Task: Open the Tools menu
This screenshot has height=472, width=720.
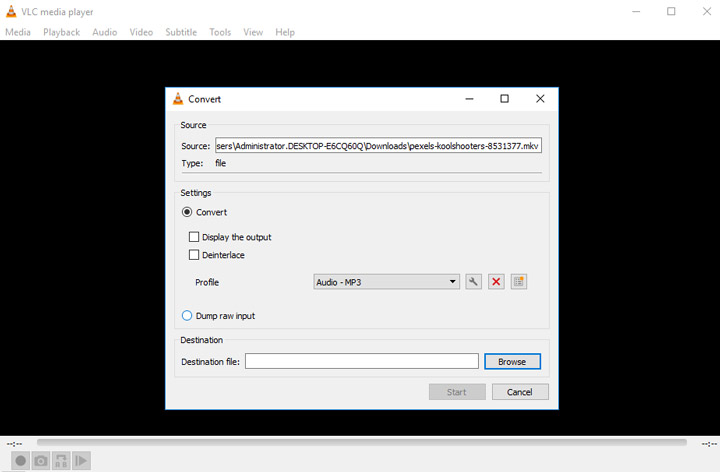Action: (220, 32)
